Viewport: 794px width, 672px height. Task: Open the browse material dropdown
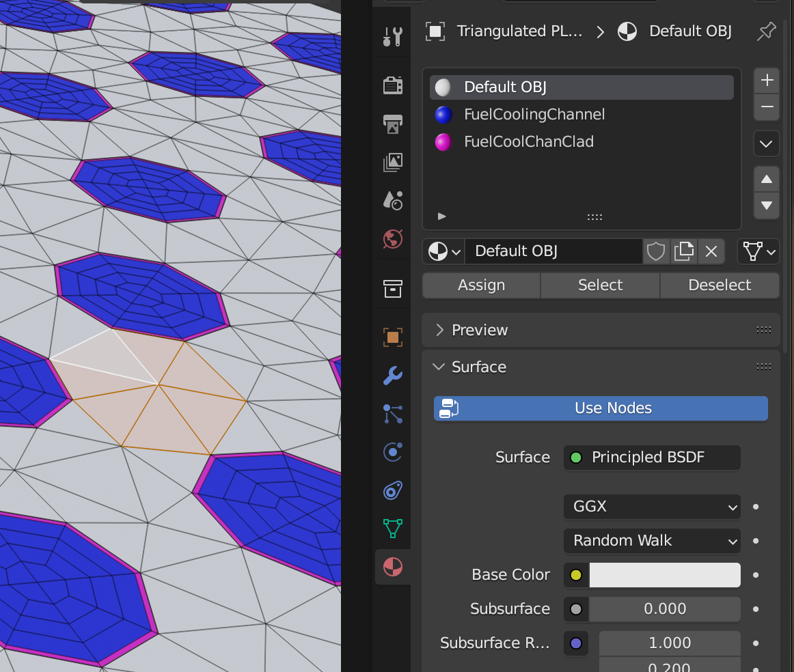coord(444,251)
